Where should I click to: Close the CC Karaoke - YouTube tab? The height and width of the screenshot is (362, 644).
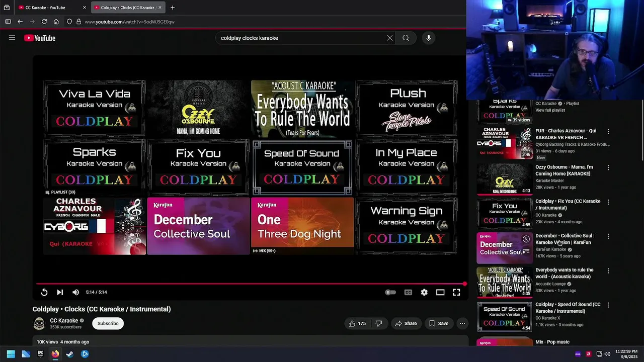(x=84, y=8)
